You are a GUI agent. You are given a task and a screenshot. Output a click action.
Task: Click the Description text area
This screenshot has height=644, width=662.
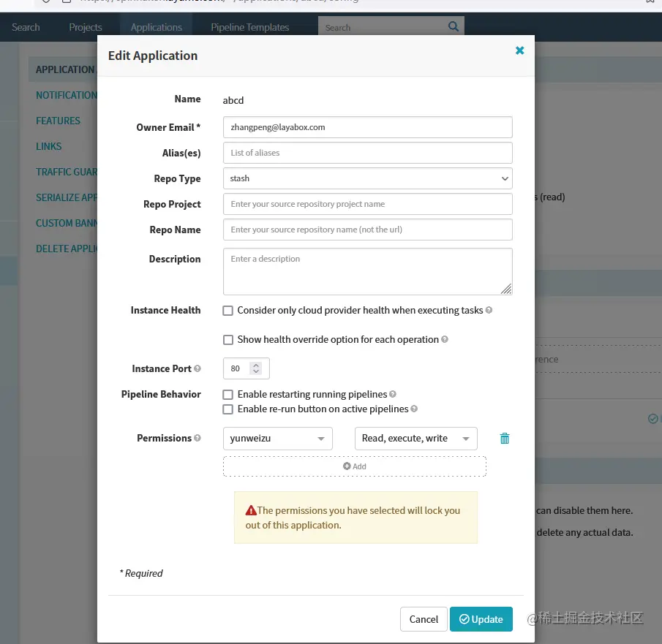point(368,271)
